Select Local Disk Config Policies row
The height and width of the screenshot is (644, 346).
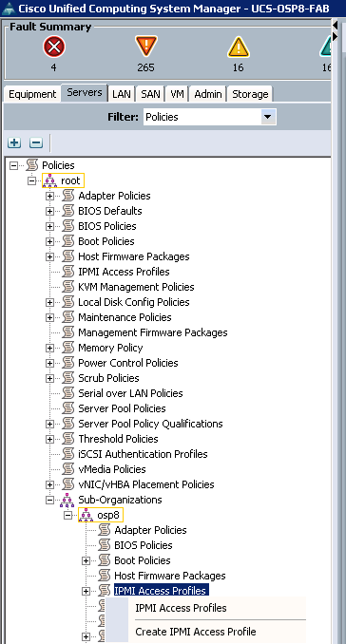coord(133,302)
